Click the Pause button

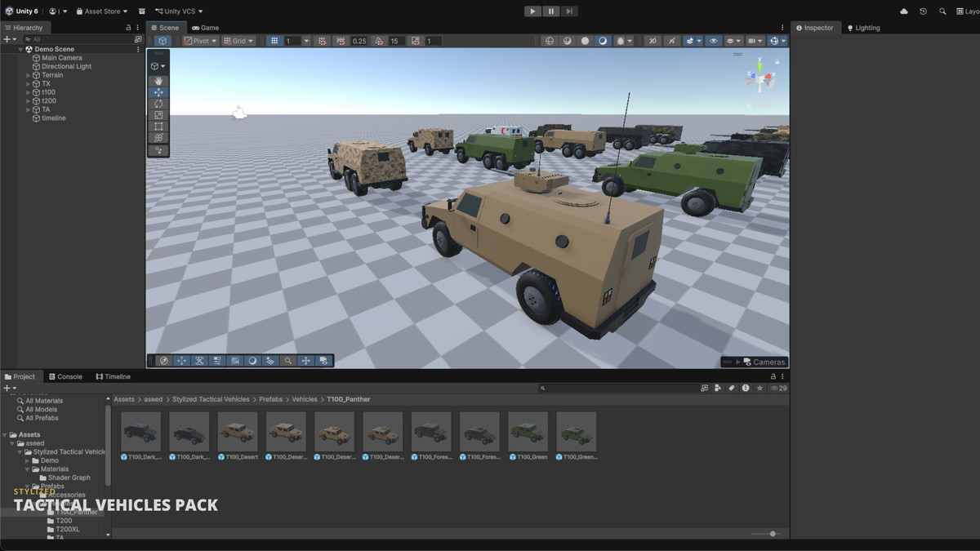551,11
